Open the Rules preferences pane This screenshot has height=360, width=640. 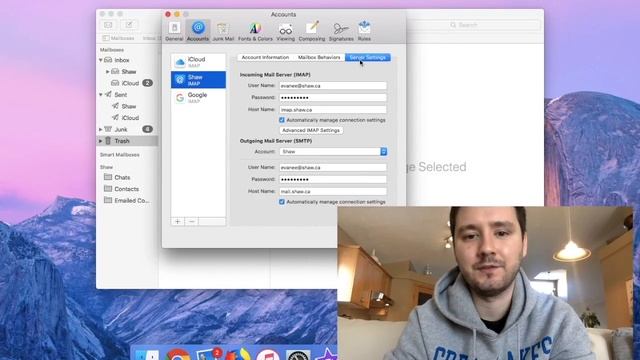[364, 31]
